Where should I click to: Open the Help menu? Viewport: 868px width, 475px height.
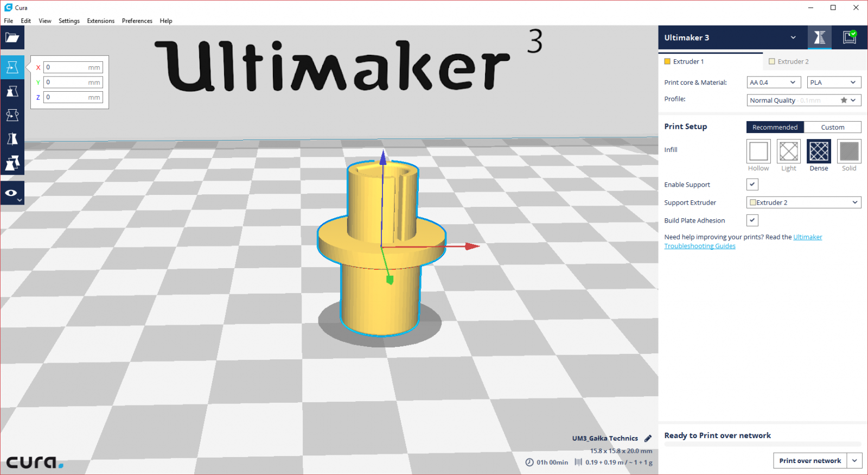click(x=166, y=21)
